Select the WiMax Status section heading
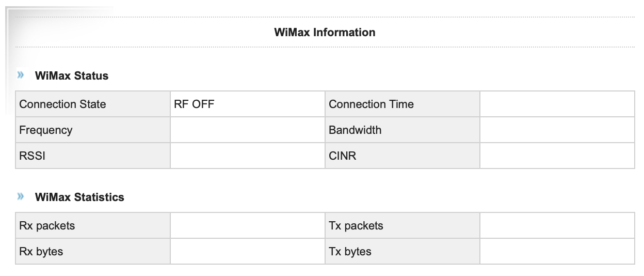Image resolution: width=644 pixels, height=276 pixels. [72, 76]
